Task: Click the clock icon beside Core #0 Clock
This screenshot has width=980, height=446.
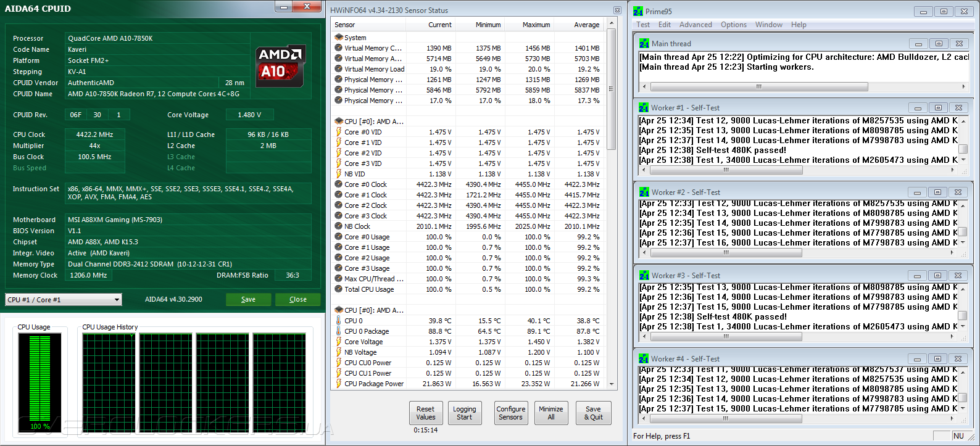Action: click(338, 184)
